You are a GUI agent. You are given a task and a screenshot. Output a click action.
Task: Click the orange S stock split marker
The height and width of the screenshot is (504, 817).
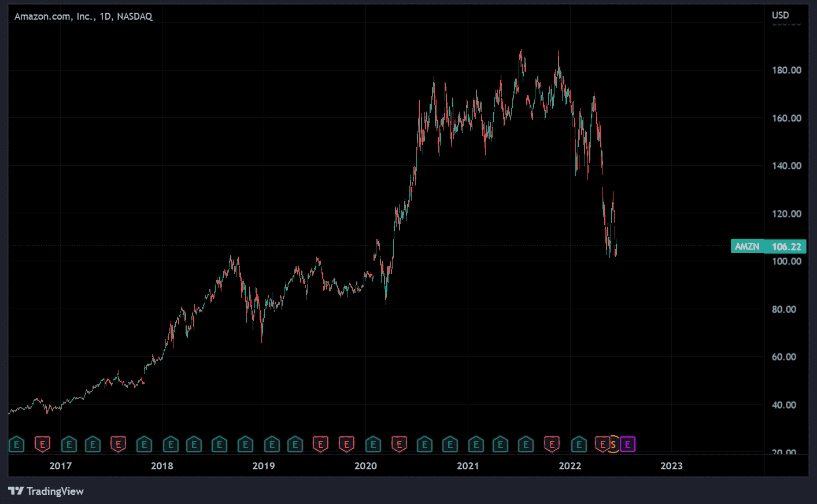613,444
